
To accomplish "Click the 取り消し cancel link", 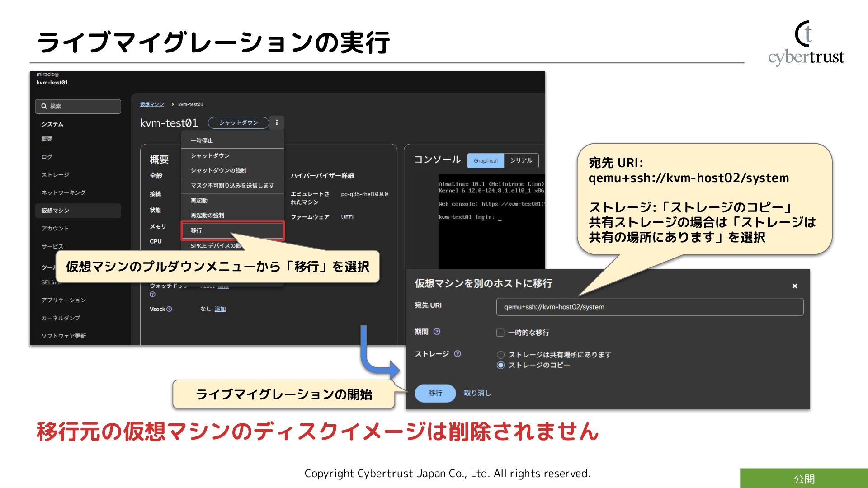I will pos(477,393).
